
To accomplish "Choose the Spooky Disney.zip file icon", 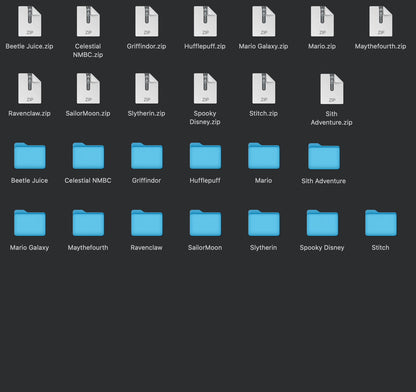I will 205,88.
